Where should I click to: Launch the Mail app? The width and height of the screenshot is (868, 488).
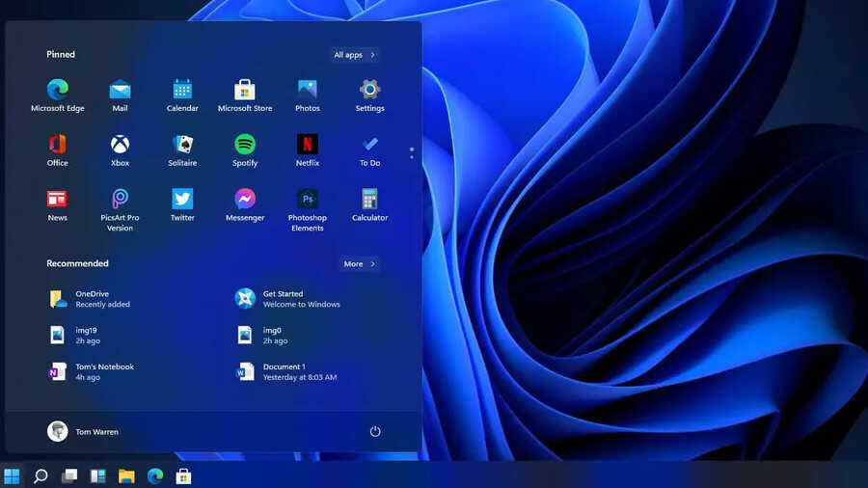click(120, 95)
